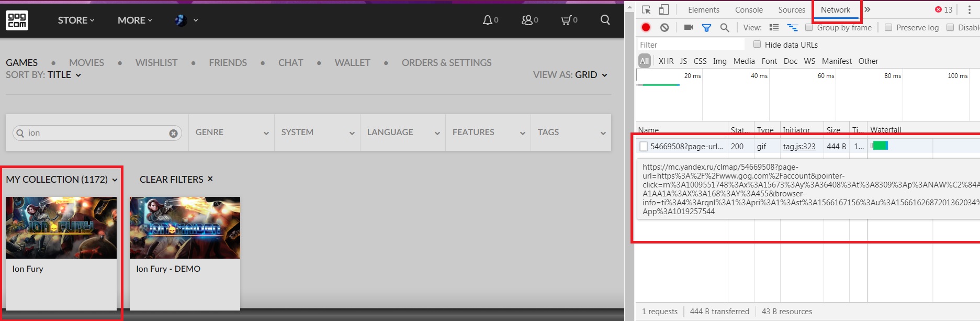The width and height of the screenshot is (980, 321).
Task: Go to the WISHLIST section
Action: click(x=156, y=63)
